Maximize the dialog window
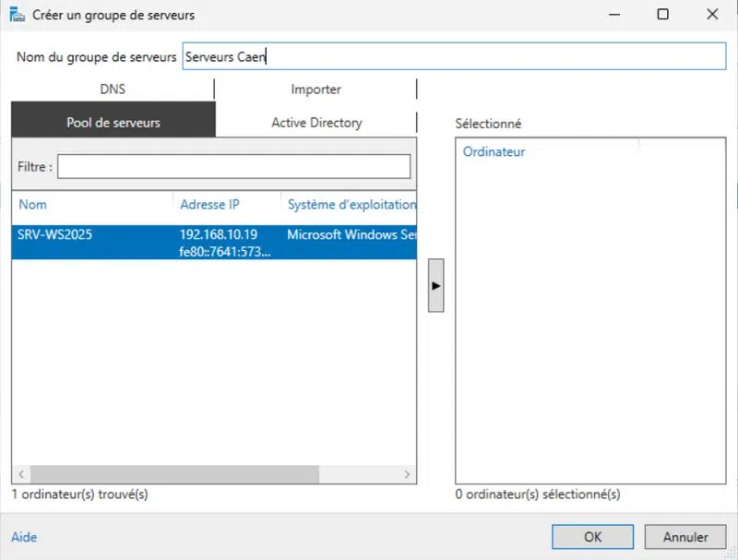Viewport: 738px width, 560px height. coord(663,16)
